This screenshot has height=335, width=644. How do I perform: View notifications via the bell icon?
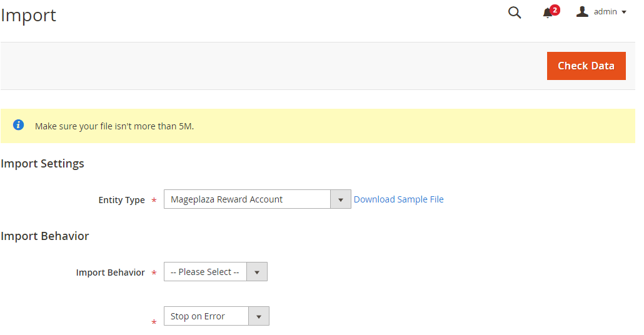click(x=548, y=13)
